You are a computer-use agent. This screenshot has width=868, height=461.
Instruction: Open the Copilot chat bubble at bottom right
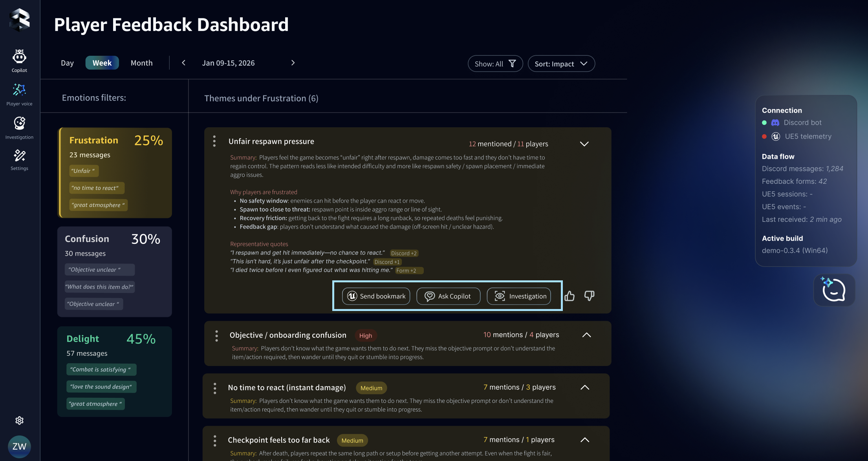(x=834, y=290)
